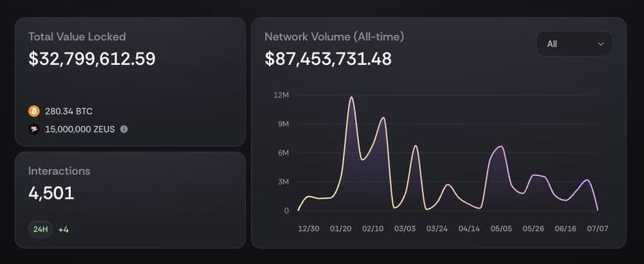644x264 pixels.
Task: Click the $87,453,731.48 volume figure
Action: (328, 59)
